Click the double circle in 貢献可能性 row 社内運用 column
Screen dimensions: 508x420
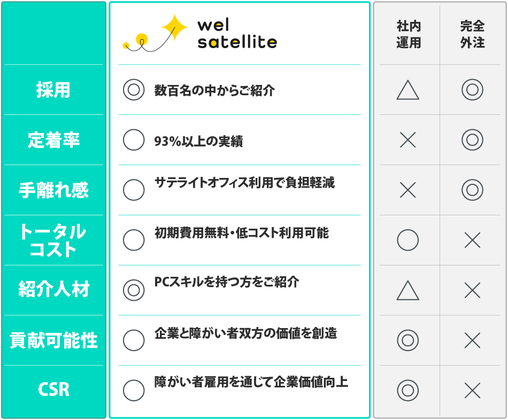[408, 340]
